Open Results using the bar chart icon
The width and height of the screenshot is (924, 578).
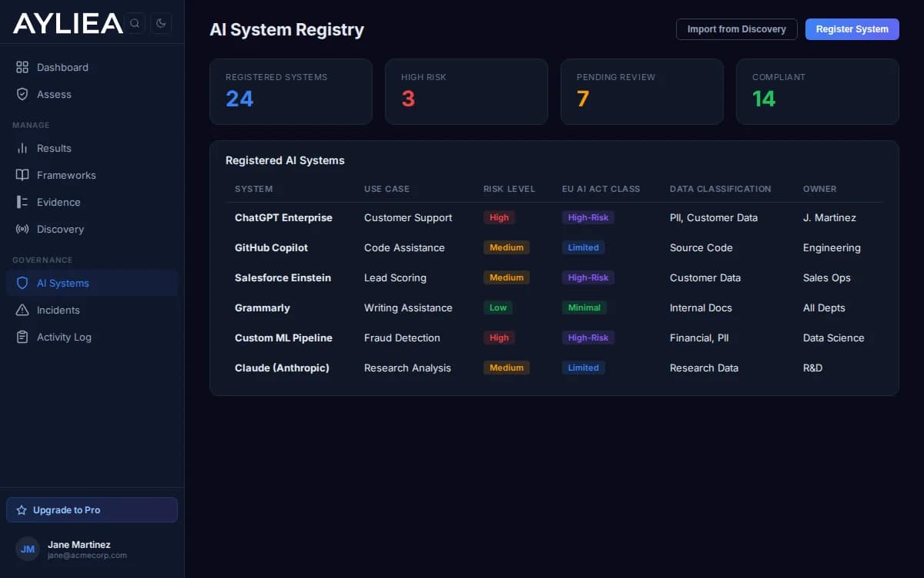tap(22, 148)
